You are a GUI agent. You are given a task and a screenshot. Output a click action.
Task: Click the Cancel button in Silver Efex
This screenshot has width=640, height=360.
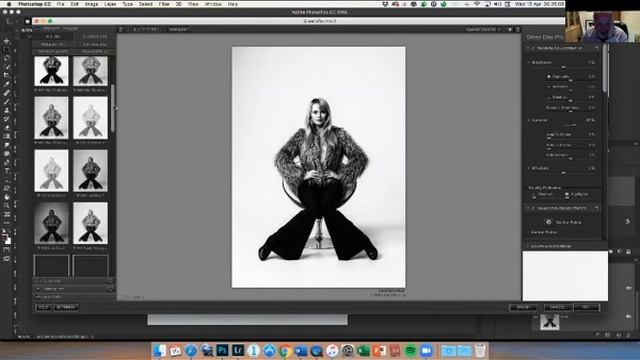(x=558, y=307)
